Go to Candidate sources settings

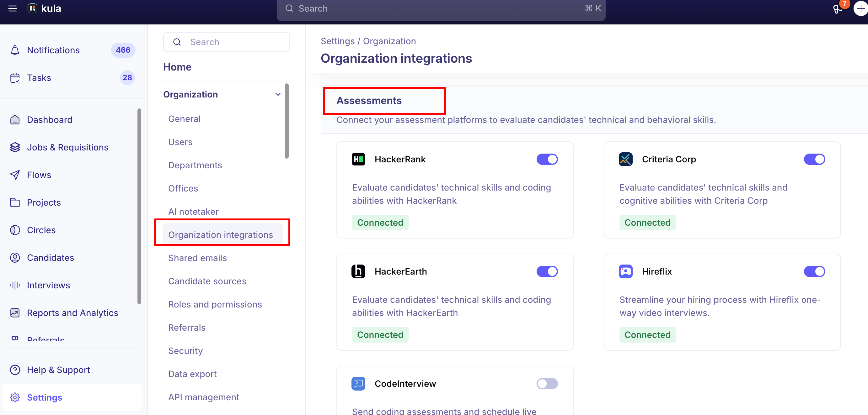207,281
